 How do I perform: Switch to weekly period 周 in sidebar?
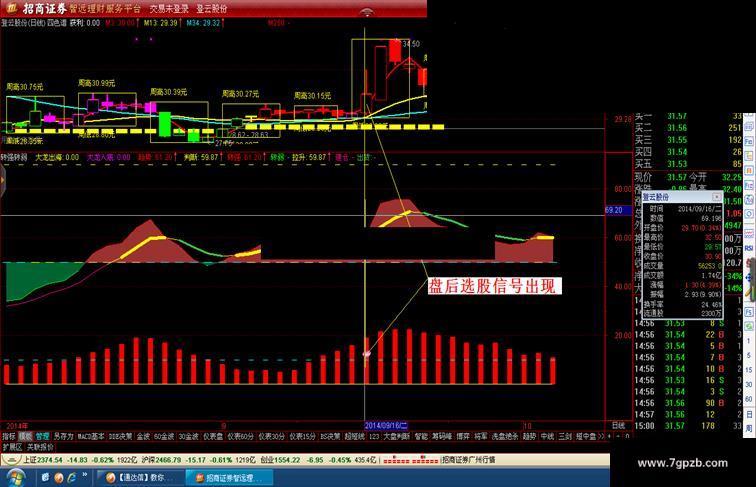[749, 428]
